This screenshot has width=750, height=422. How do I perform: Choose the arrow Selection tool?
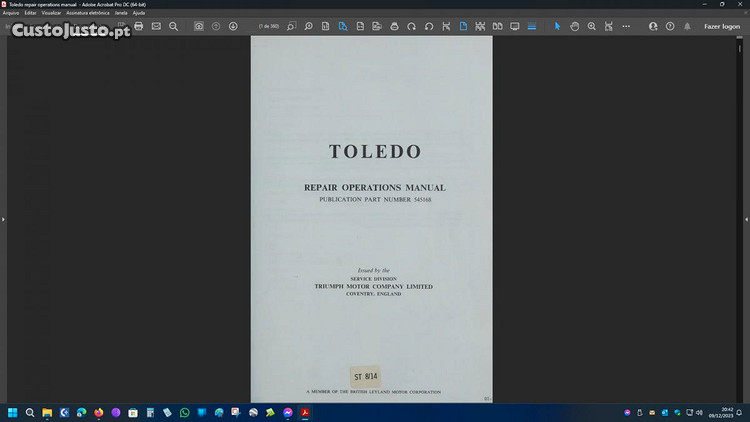[x=558, y=26]
